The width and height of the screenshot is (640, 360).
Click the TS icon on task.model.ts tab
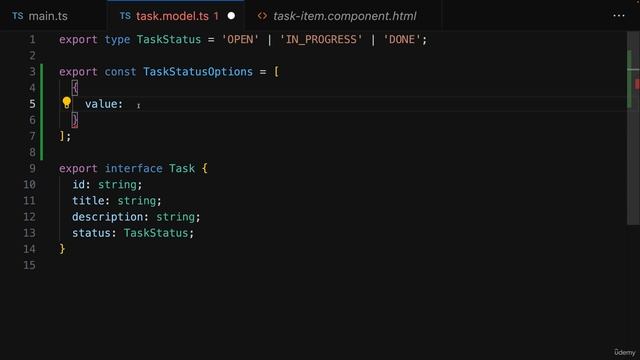click(x=125, y=16)
